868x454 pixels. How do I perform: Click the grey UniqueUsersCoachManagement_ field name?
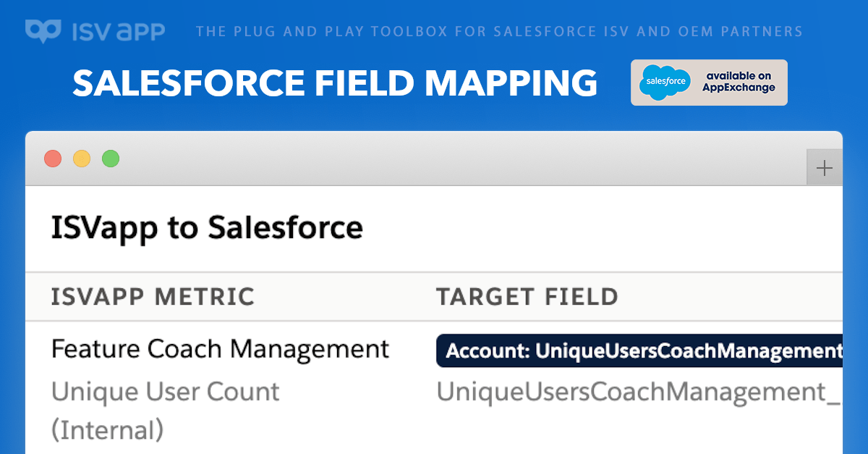638,392
